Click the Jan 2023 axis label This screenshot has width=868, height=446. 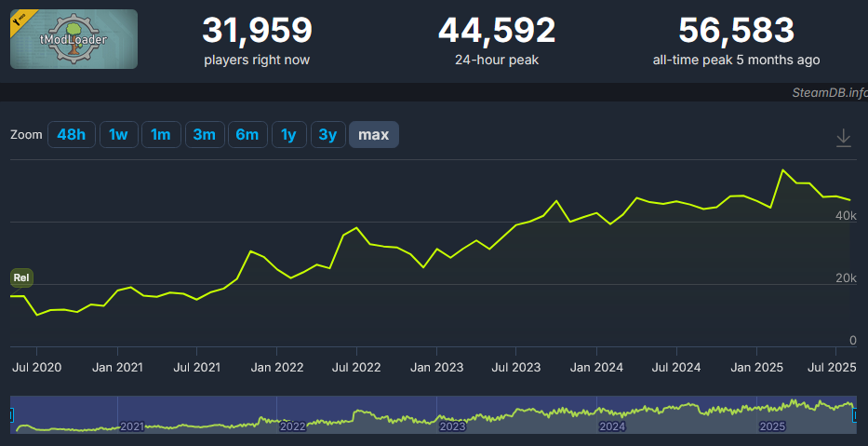click(x=437, y=368)
